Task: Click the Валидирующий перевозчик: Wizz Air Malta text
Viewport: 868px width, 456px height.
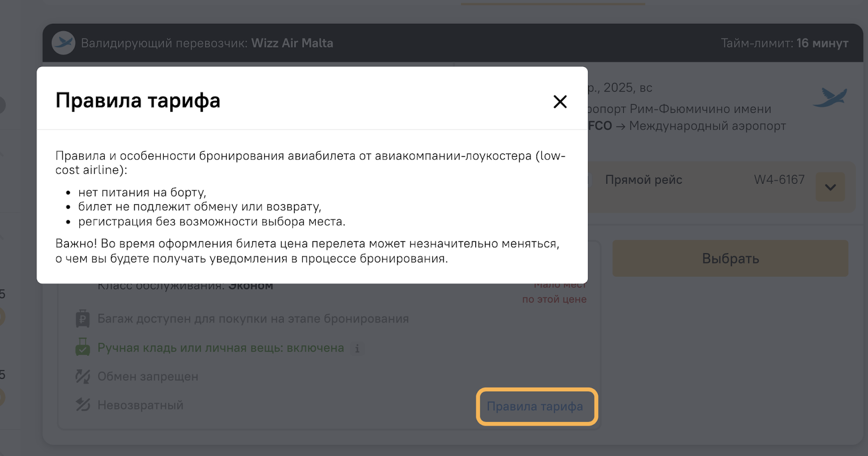Action: (207, 43)
